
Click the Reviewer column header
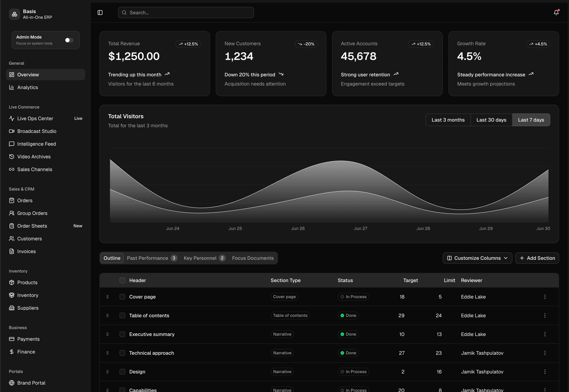pyautogui.click(x=471, y=280)
